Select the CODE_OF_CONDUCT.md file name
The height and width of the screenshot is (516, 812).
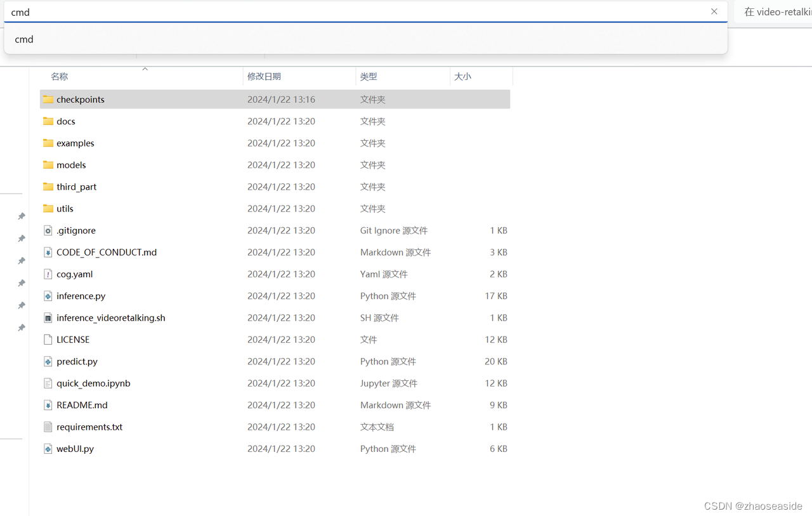[x=107, y=253]
